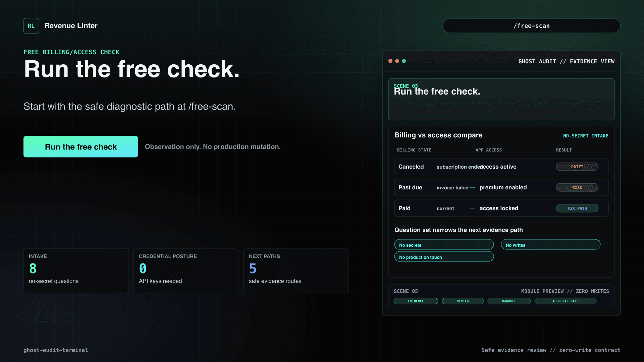Toggle the No writes chip

point(550,245)
